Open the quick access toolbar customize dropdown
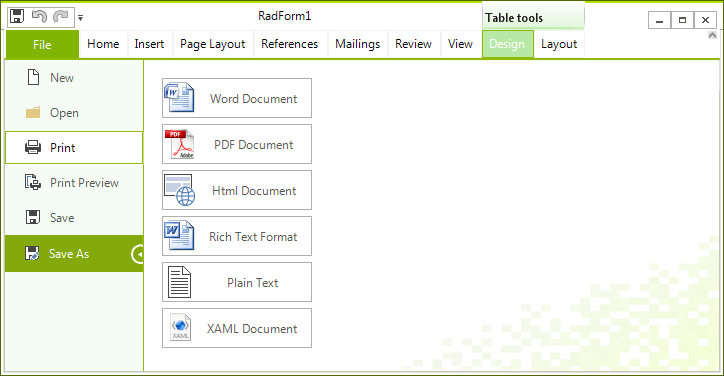This screenshot has height=376, width=724. 80,18
